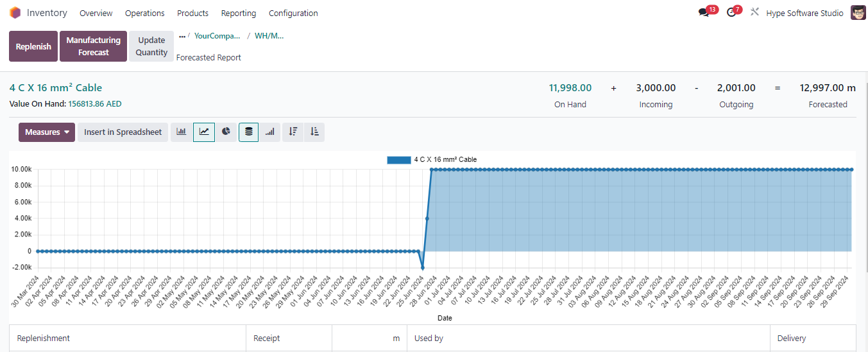Click the debug tools wrench icon

coord(754,13)
